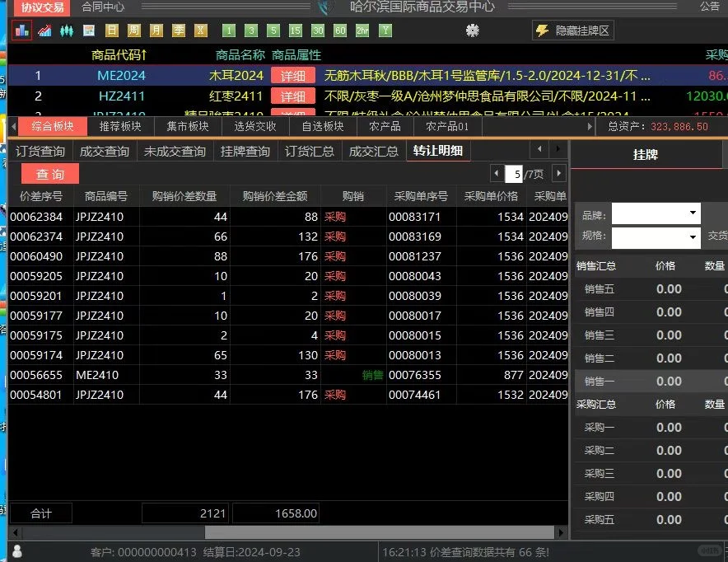Select 农产品 tab
Screen dimensions: 728x562
pos(385,126)
